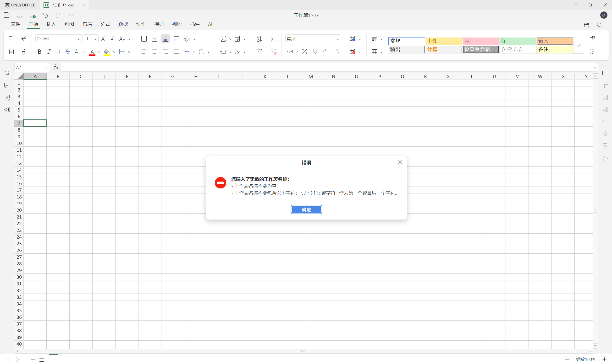The image size is (612, 364).
Task: Click the sort ascending icon
Action: coord(259,39)
